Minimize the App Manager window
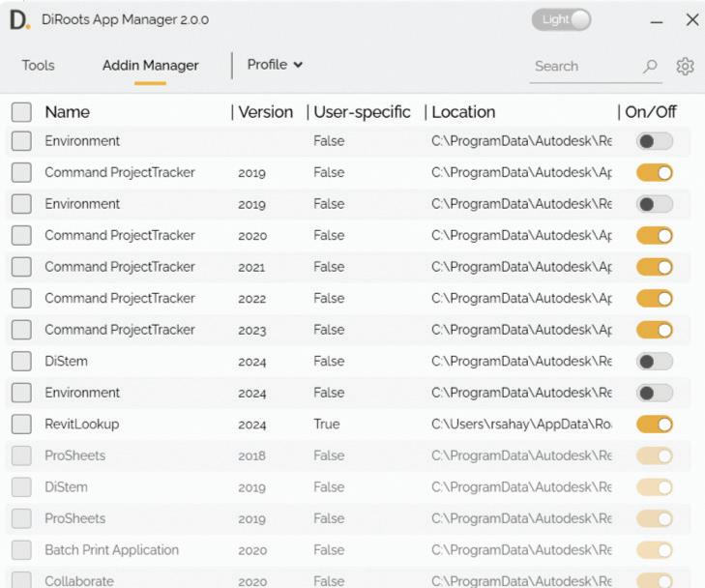 [x=657, y=21]
